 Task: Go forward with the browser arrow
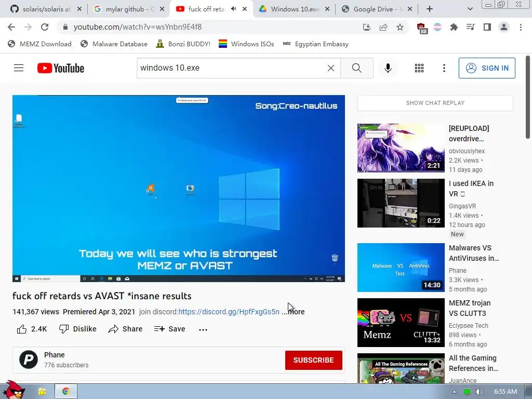[x=28, y=27]
